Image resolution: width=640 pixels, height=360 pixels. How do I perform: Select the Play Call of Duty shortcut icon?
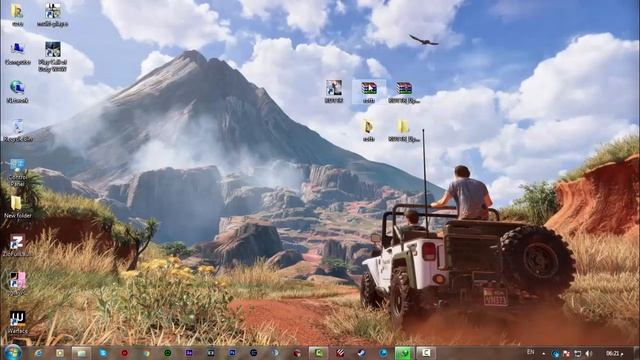pyautogui.click(x=53, y=56)
